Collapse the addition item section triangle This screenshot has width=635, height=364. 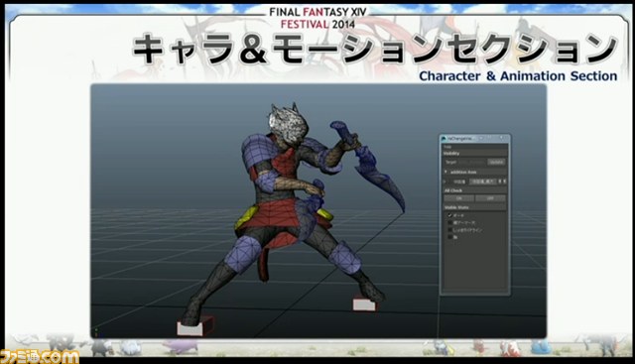[x=445, y=172]
